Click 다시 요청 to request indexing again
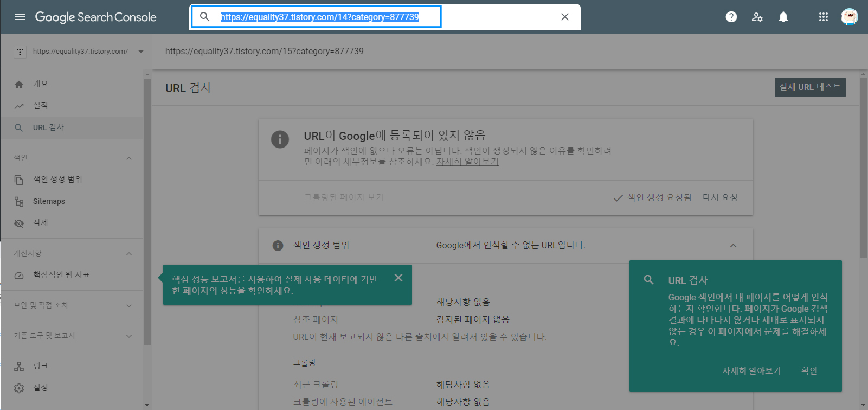This screenshot has height=410, width=868. [720, 197]
